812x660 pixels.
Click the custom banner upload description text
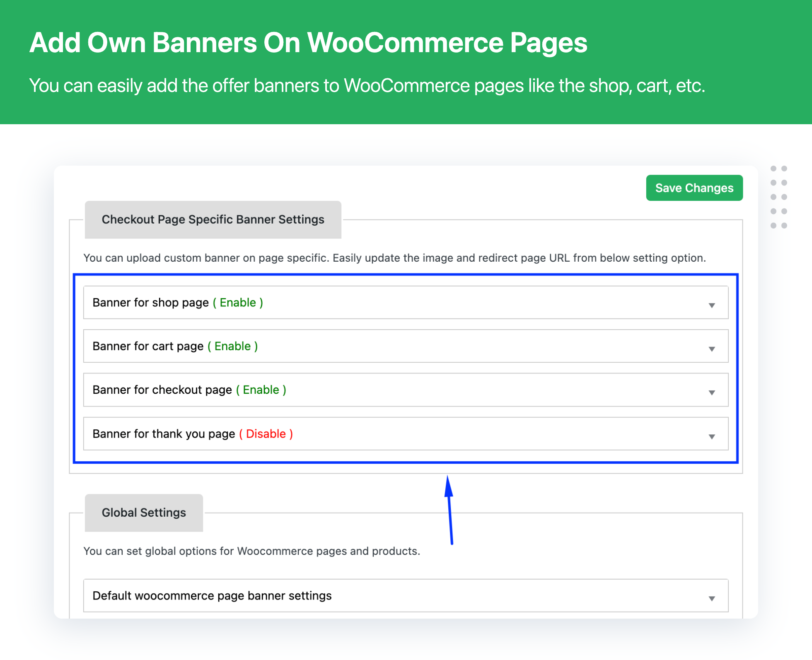click(394, 258)
